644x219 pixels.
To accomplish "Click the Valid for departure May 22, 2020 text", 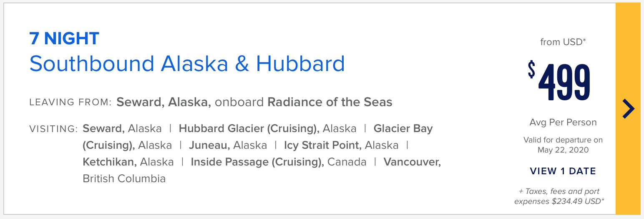I will [x=563, y=145].
